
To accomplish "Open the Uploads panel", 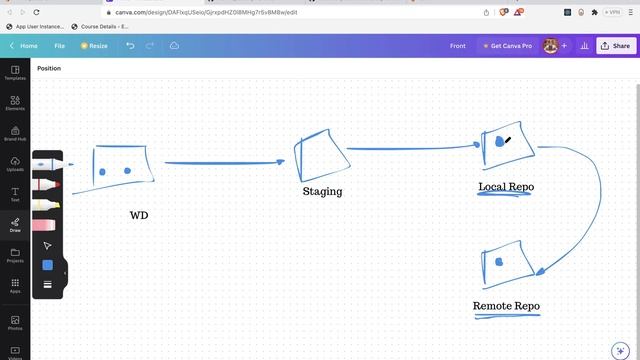I will coord(15,164).
